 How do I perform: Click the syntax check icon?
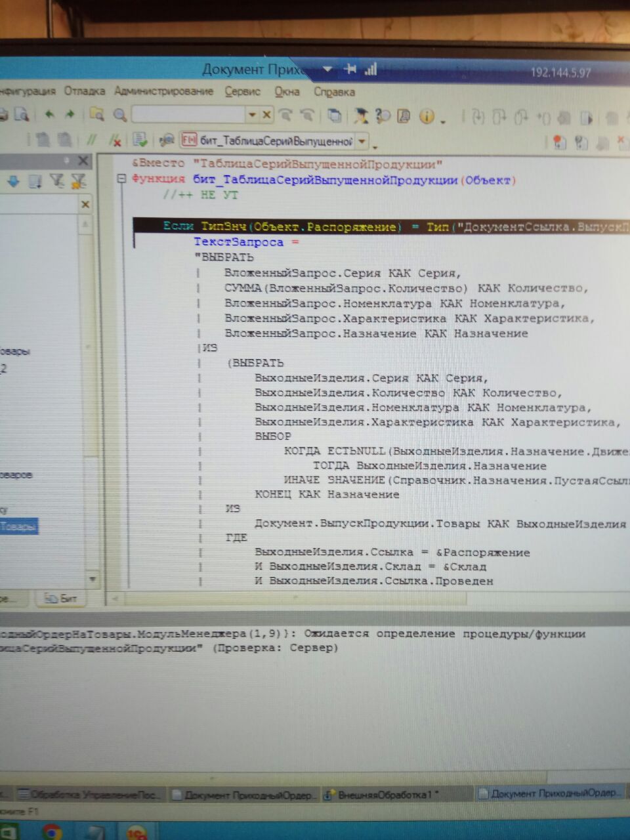[139, 140]
